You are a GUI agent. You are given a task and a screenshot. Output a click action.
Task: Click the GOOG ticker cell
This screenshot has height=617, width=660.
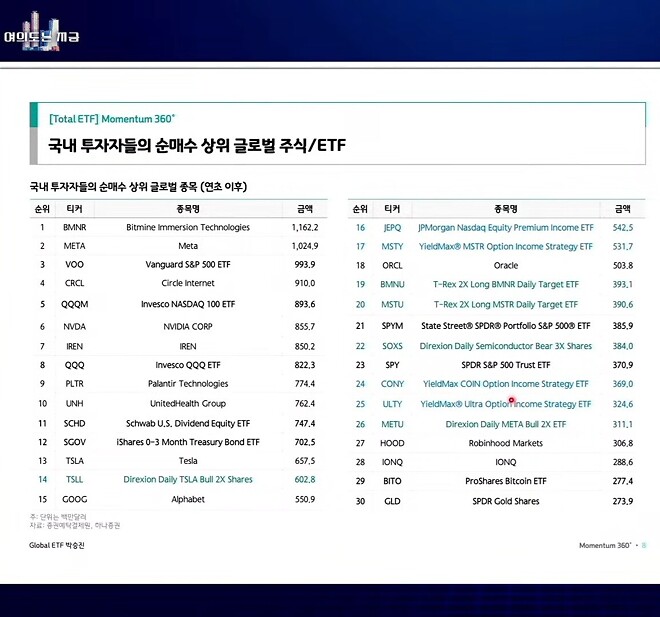point(75,499)
